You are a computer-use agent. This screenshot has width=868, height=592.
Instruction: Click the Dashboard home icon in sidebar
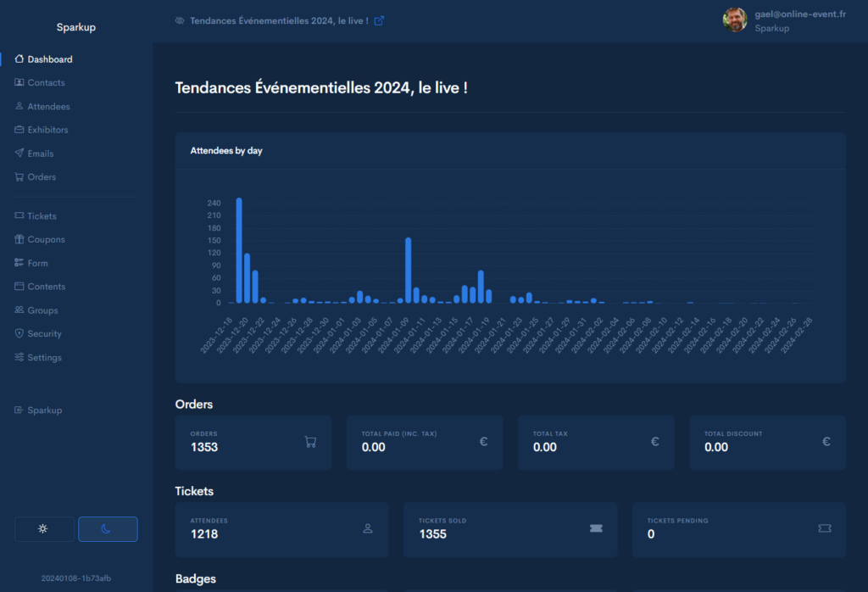click(x=19, y=59)
